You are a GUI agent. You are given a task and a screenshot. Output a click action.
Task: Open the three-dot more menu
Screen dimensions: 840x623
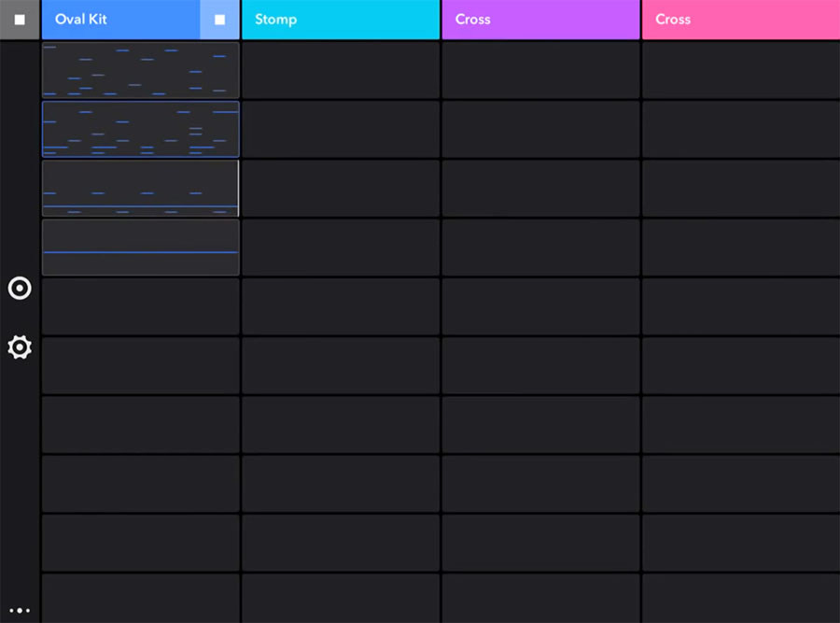pyautogui.click(x=20, y=610)
